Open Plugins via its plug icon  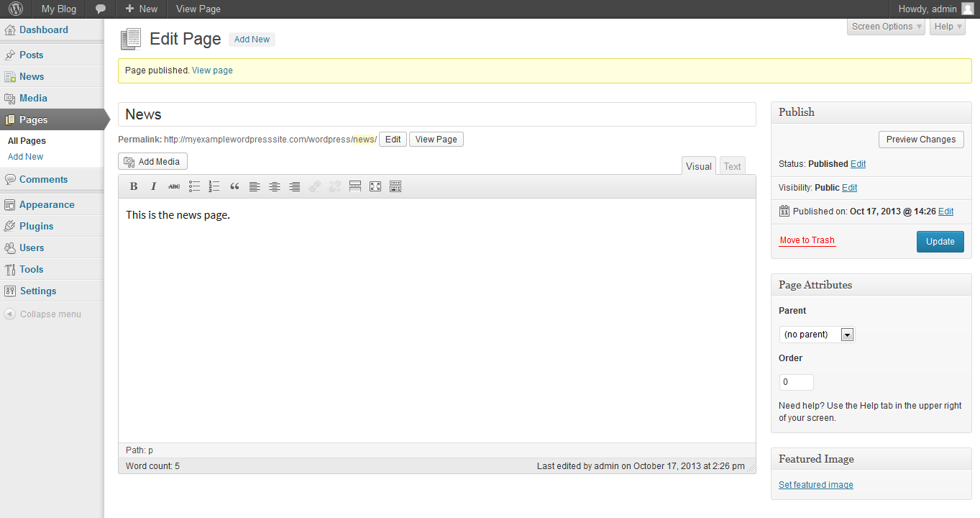coord(10,227)
